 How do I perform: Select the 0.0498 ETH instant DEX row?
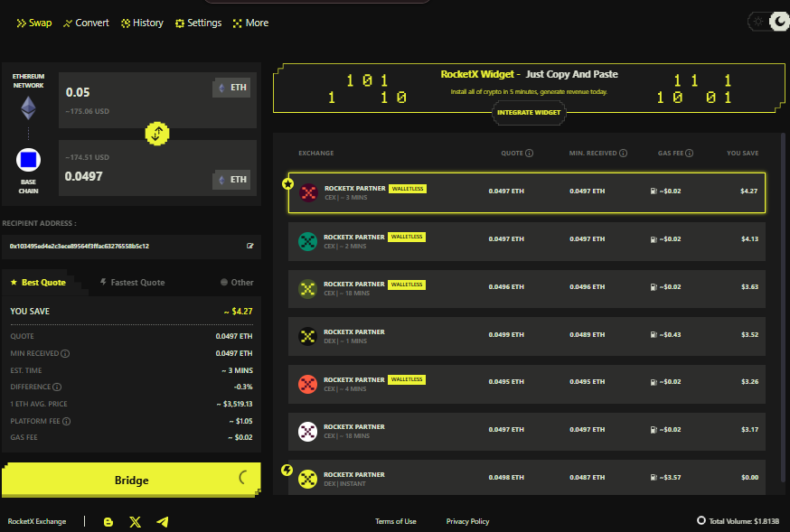pos(526,477)
